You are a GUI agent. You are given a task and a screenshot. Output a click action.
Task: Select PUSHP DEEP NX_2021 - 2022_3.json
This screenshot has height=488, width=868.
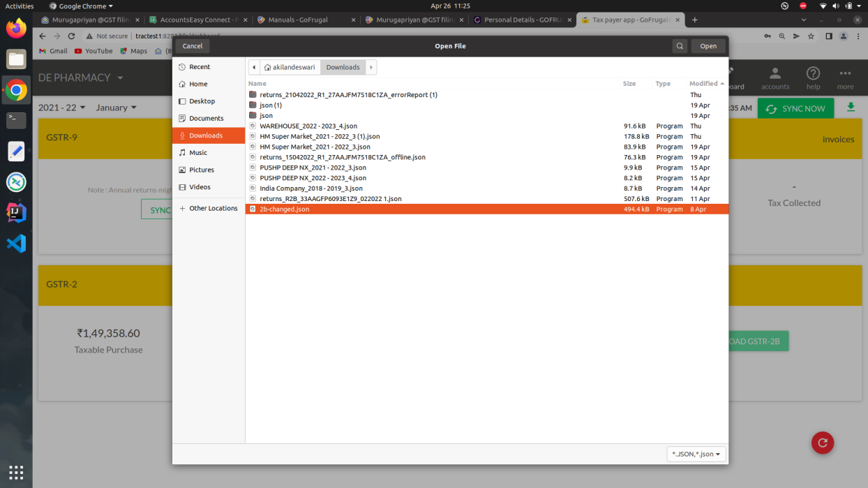coord(487,168)
